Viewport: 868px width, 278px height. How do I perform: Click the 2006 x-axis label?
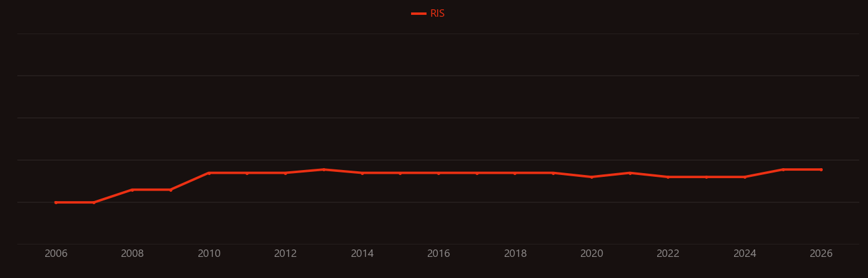pyautogui.click(x=56, y=254)
